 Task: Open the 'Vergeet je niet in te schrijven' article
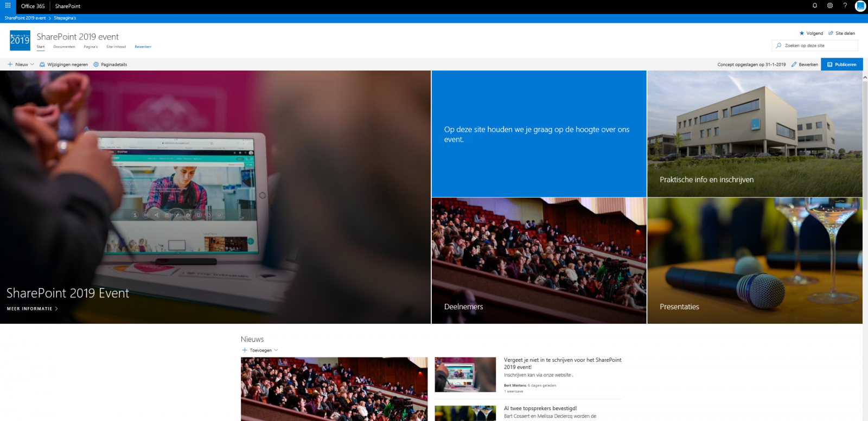point(563,363)
